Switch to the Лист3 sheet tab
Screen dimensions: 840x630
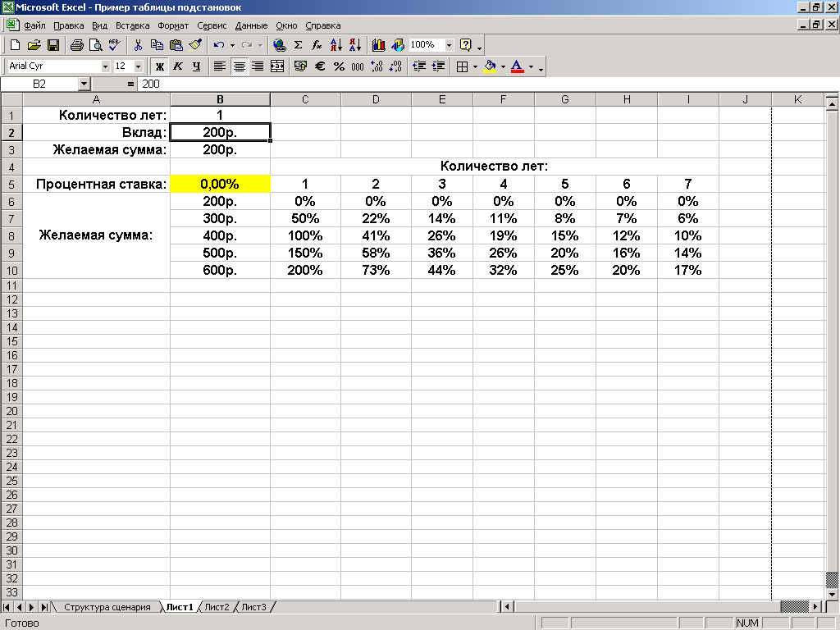click(253, 607)
